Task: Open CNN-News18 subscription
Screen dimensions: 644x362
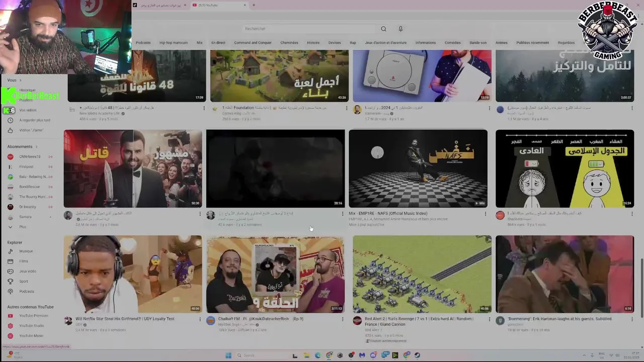Action: tap(30, 157)
